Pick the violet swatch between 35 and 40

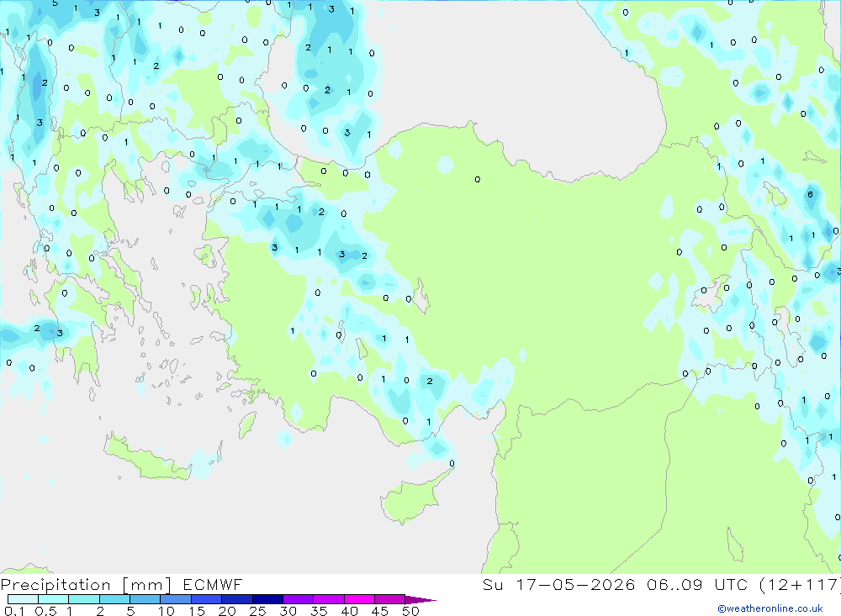(x=328, y=599)
